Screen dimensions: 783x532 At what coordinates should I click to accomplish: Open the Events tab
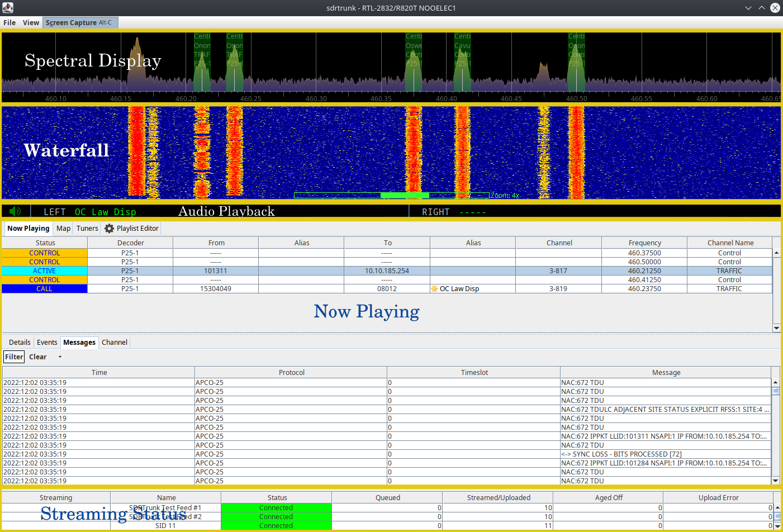coord(47,343)
